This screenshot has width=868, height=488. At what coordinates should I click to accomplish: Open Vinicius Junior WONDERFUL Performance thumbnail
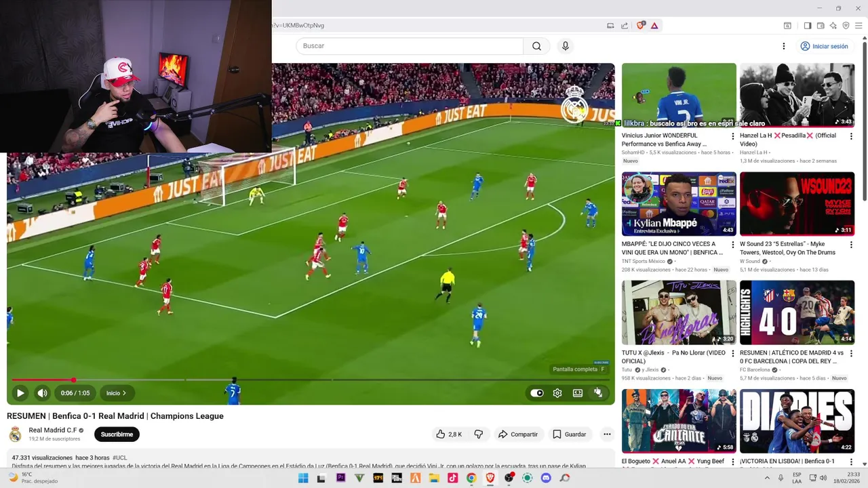click(x=679, y=96)
